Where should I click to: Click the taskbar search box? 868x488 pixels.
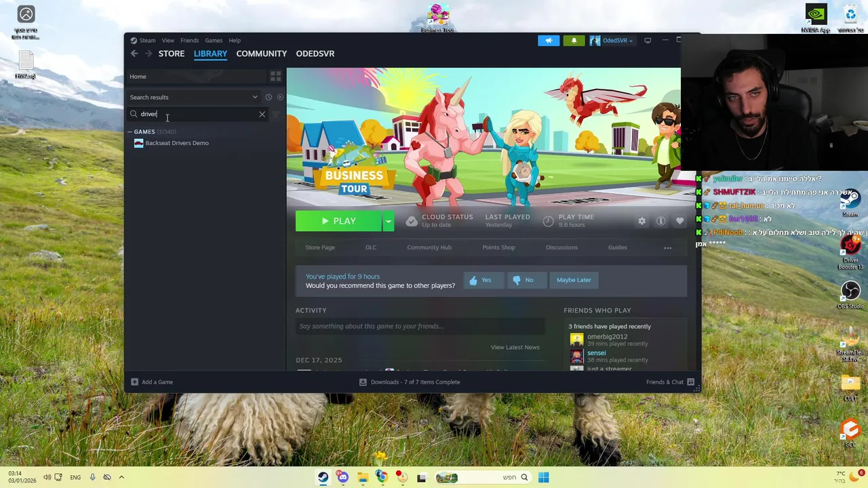tap(482, 478)
